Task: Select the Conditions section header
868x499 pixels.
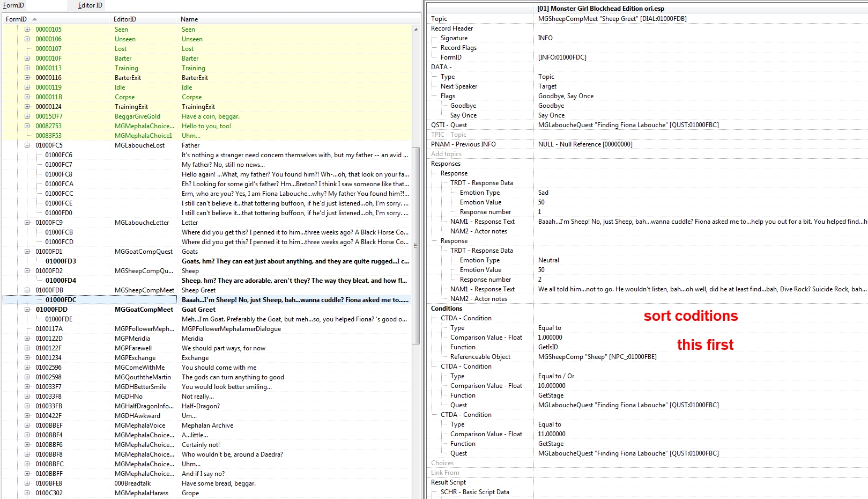Action: (x=647, y=309)
